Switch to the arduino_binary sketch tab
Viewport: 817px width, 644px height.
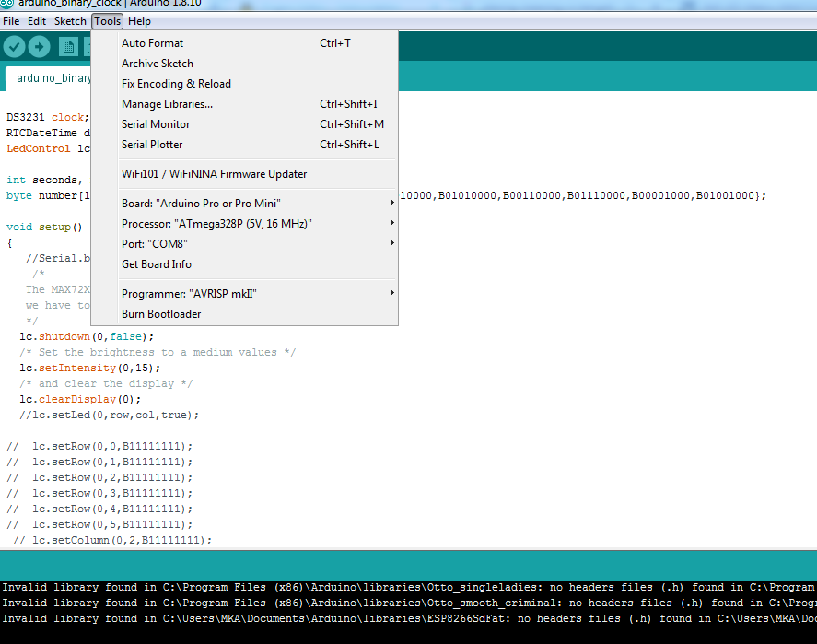[49, 78]
